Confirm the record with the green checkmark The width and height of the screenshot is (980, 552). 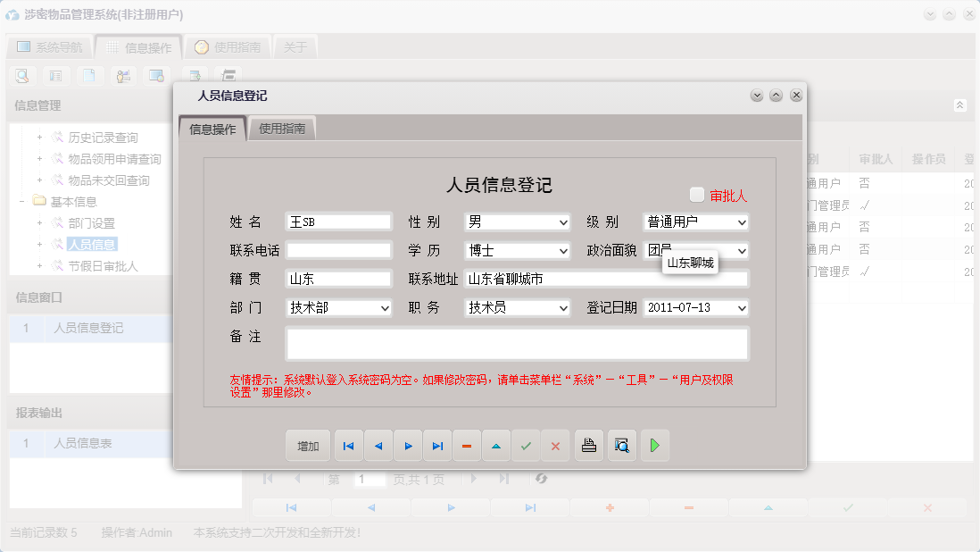[526, 446]
